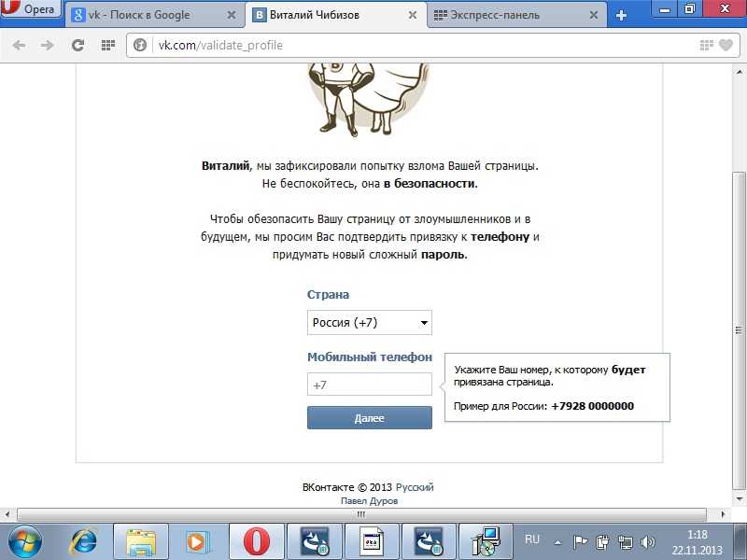Bookmark page with heart icon
Image resolution: width=747 pixels, height=560 pixels.
coord(726,45)
